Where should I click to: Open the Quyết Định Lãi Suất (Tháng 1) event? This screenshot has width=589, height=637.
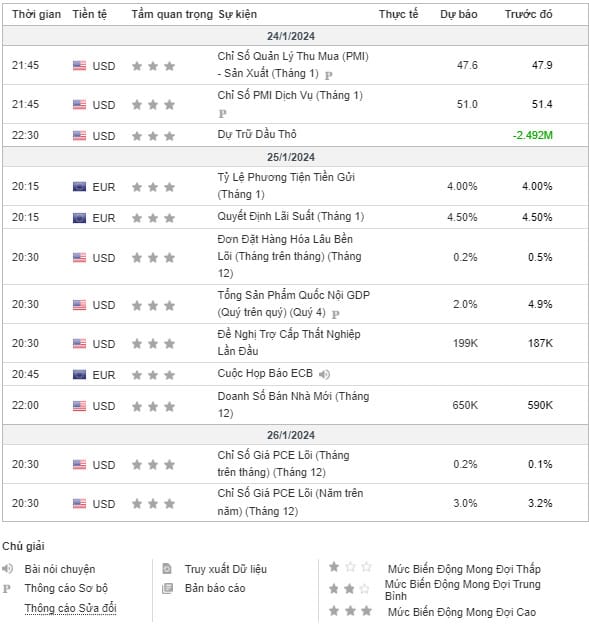click(290, 216)
